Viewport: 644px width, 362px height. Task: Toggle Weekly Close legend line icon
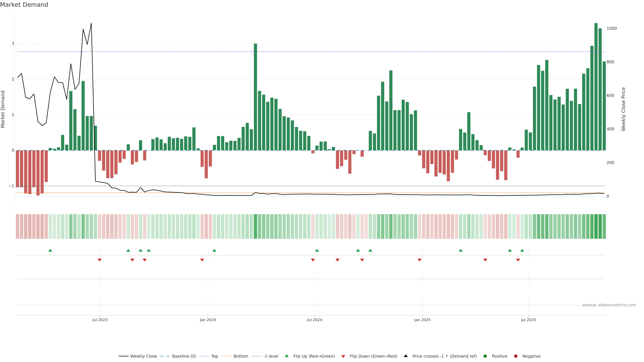pyautogui.click(x=123, y=356)
